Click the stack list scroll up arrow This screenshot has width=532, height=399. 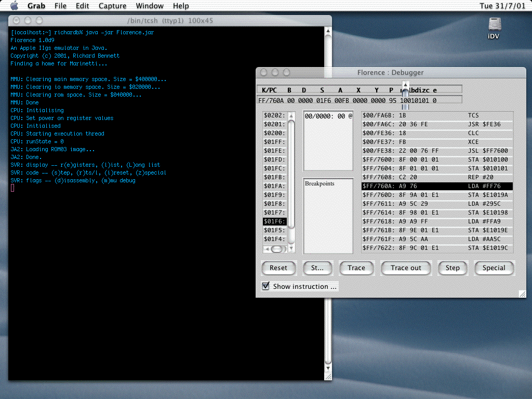pos(291,116)
